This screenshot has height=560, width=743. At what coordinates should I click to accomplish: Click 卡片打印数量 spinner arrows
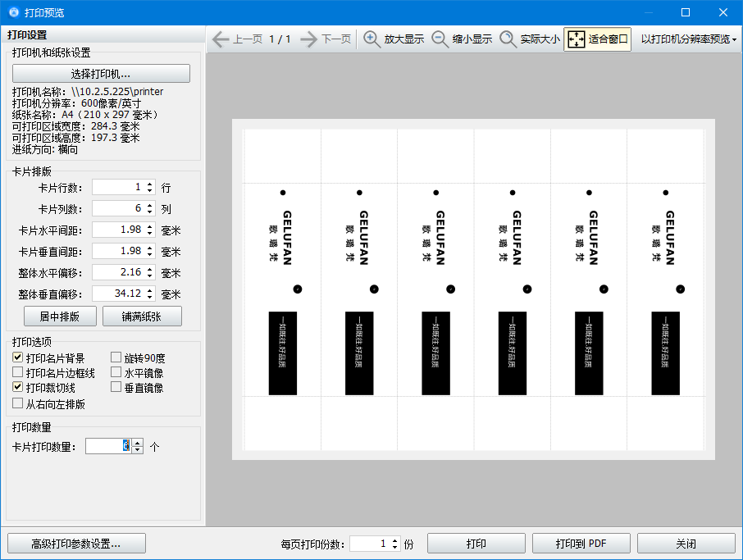tap(138, 446)
